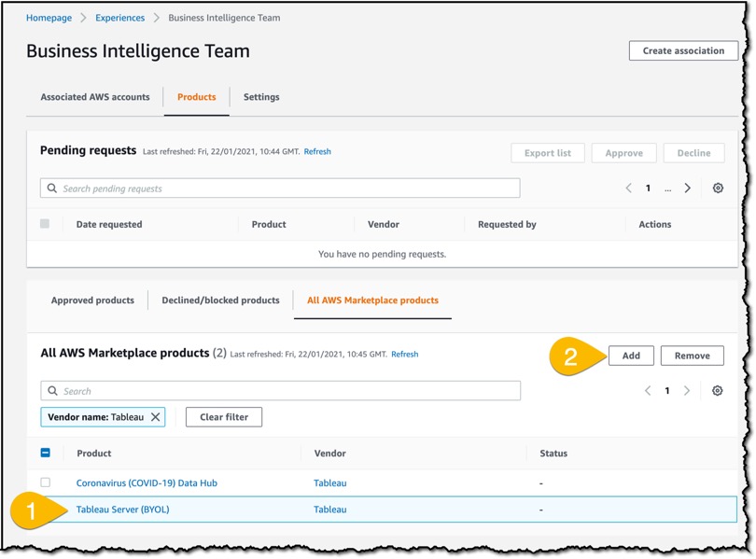Viewport: 756px width, 559px height.
Task: Click the Product column header in marketplace table
Action: (94, 453)
